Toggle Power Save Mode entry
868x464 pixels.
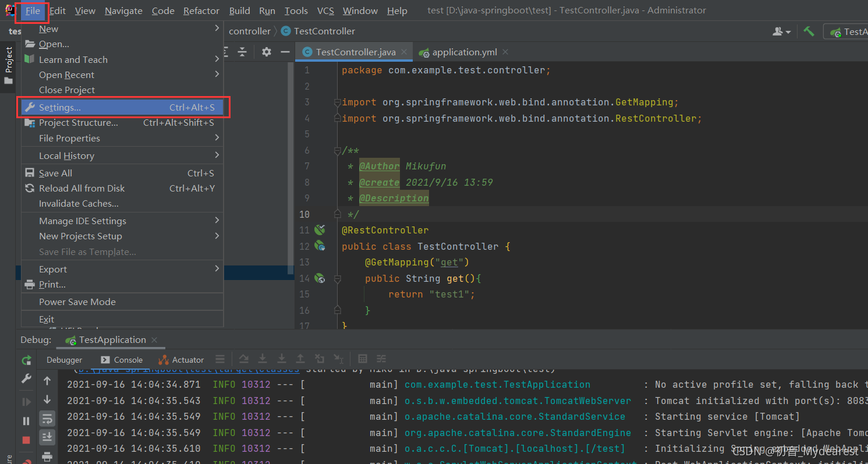coord(122,302)
